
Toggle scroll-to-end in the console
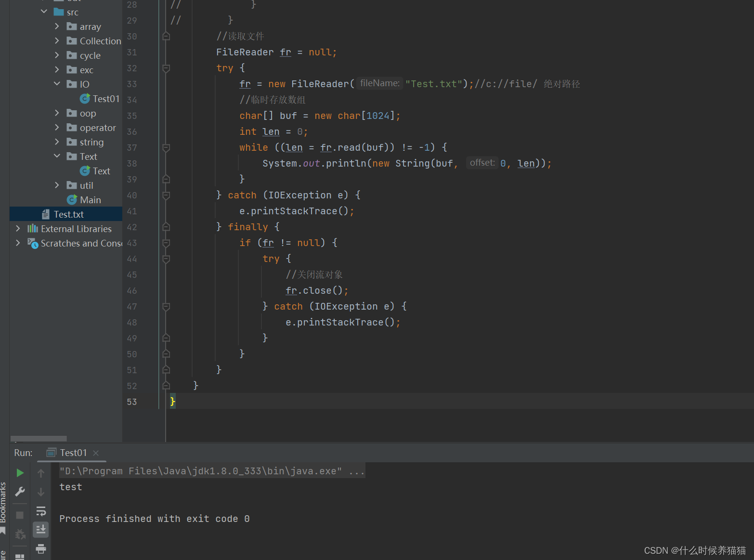coord(41,529)
